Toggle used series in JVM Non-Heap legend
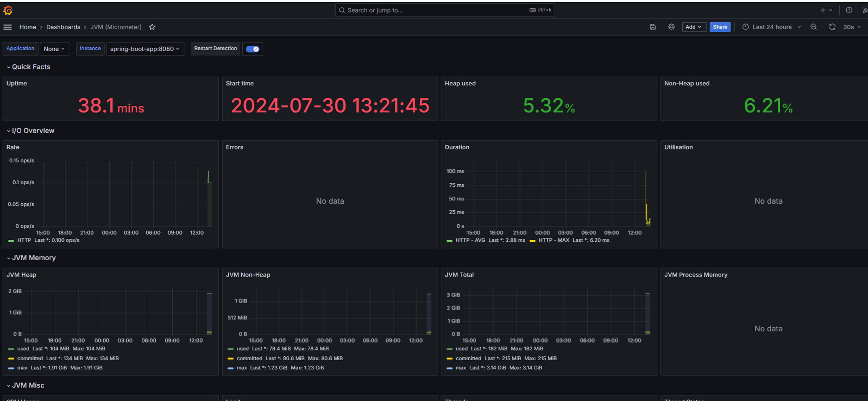Screen dimensions: 868x401 pos(243,349)
